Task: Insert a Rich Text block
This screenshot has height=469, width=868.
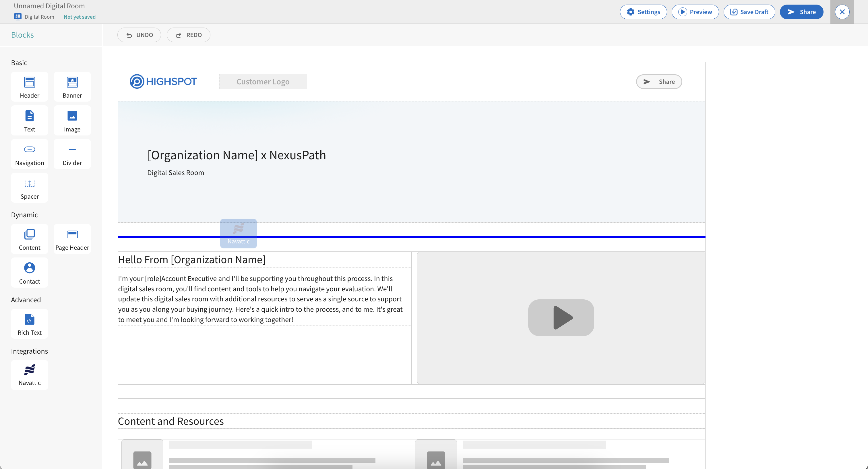Action: point(29,324)
